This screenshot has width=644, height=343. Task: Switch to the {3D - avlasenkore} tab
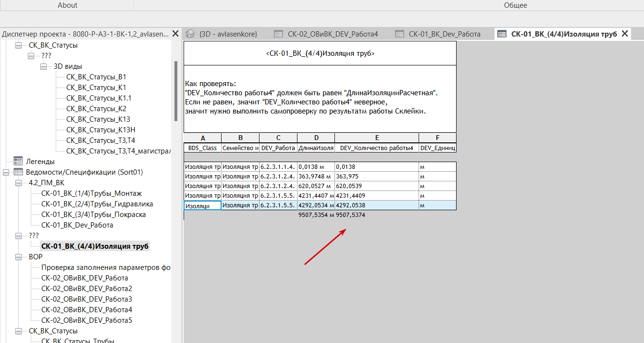[x=228, y=34]
